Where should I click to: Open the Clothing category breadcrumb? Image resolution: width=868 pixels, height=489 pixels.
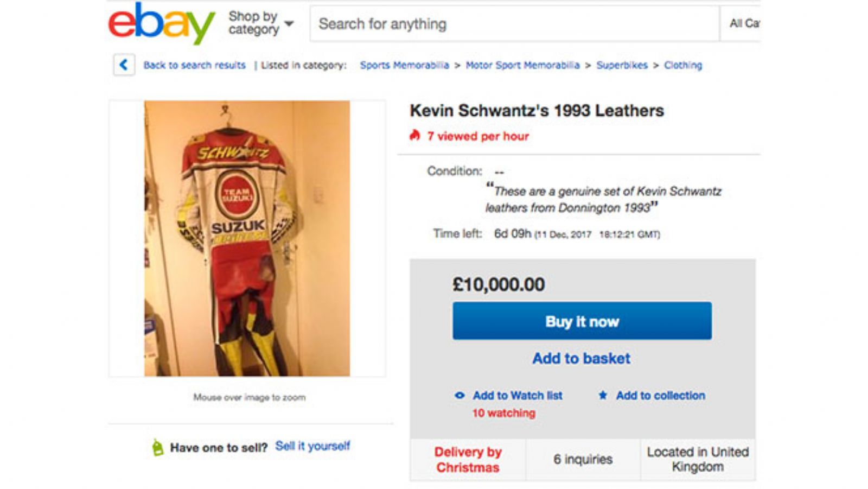[682, 65]
